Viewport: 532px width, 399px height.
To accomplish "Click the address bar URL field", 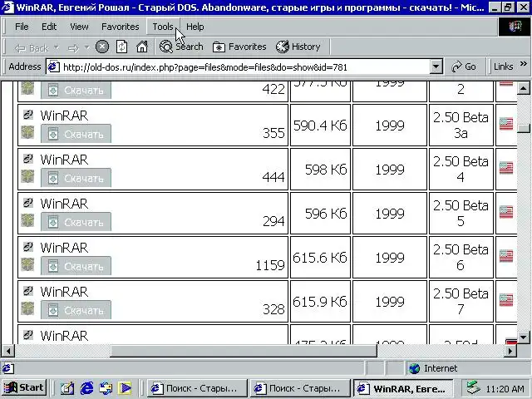I will [x=238, y=66].
